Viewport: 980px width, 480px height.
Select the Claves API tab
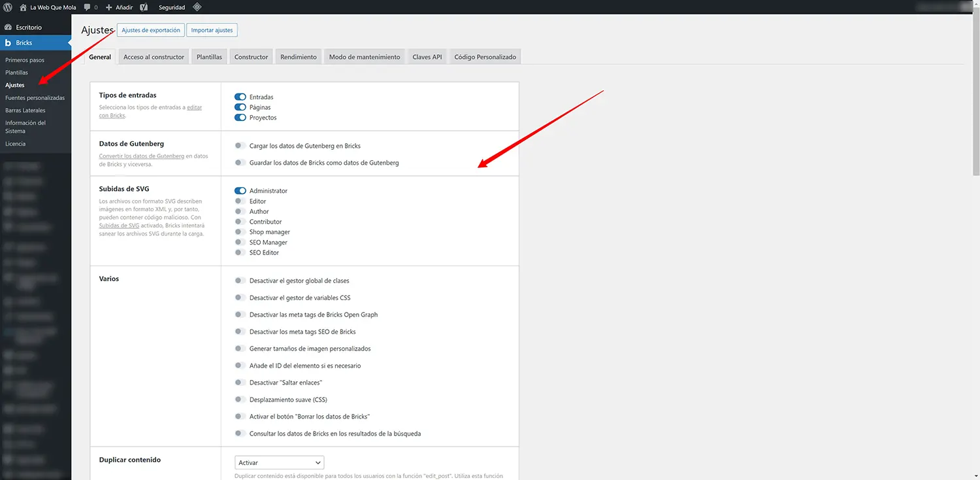pyautogui.click(x=427, y=57)
